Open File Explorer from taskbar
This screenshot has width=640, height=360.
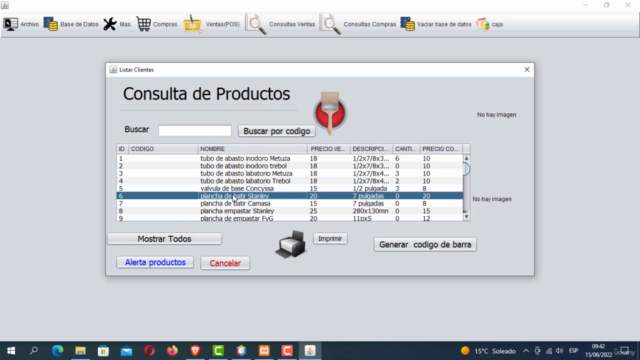[x=80, y=351]
